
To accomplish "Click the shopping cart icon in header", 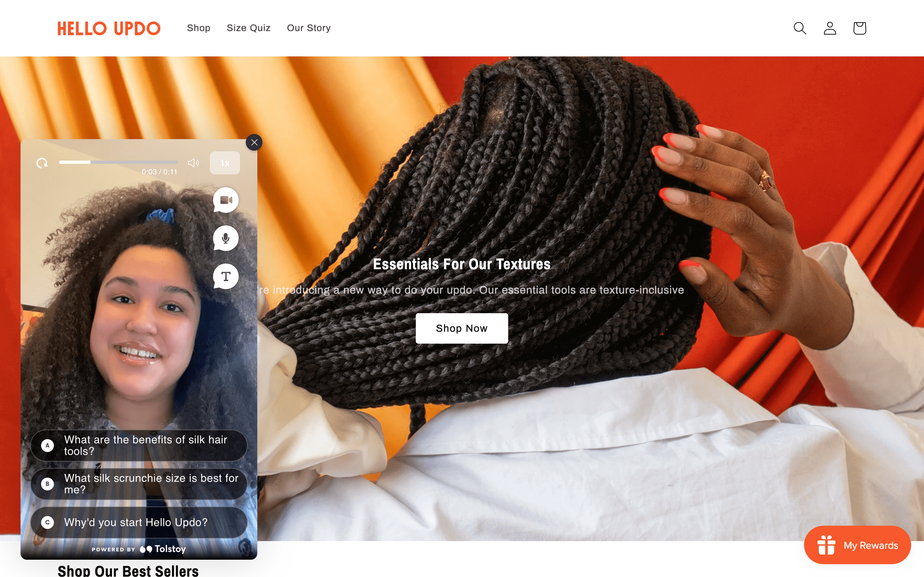I will coord(860,28).
